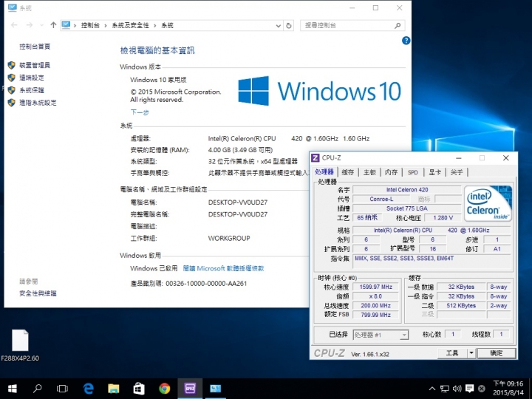Click the 工具 button in CPU-Z
The width and height of the screenshot is (532, 399).
pyautogui.click(x=452, y=353)
